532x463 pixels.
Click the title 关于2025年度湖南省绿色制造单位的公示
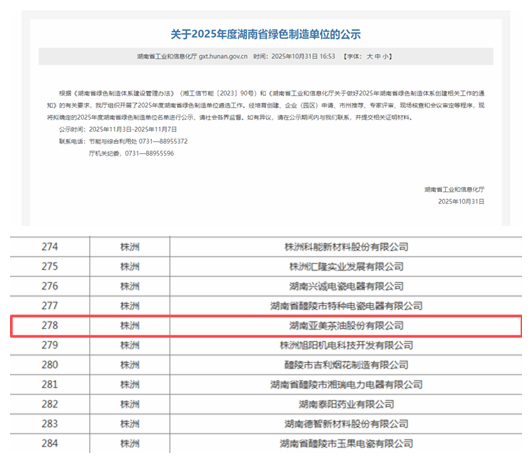click(x=266, y=34)
